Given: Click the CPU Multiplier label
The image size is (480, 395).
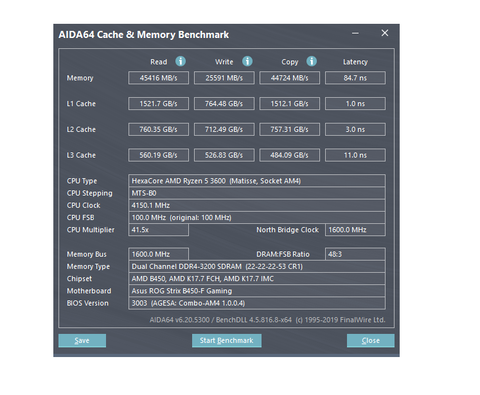Looking at the screenshot, I should click(90, 230).
